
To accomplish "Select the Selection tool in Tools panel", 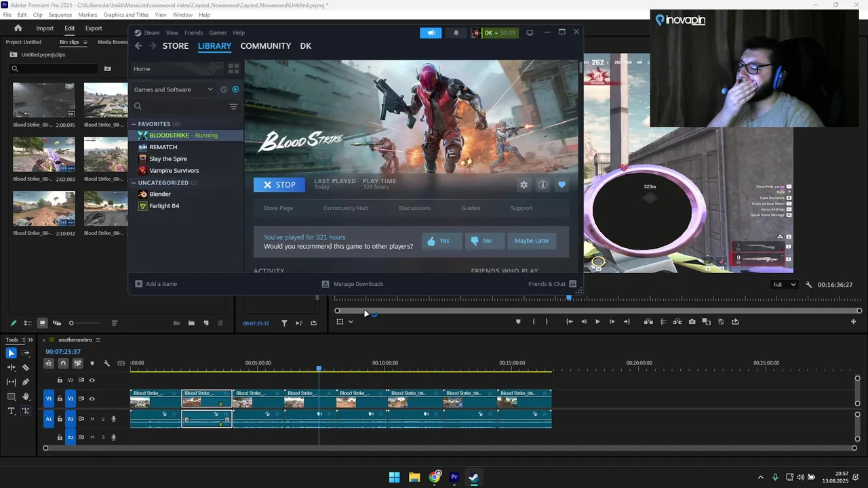I will tap(11, 353).
